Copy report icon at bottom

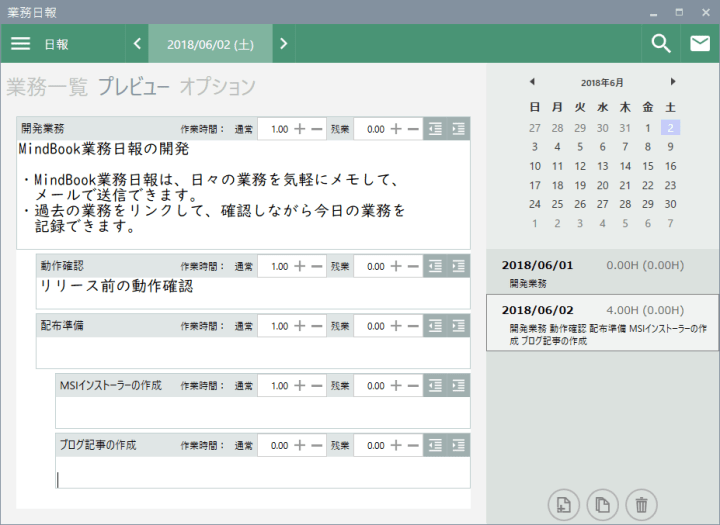pos(602,505)
